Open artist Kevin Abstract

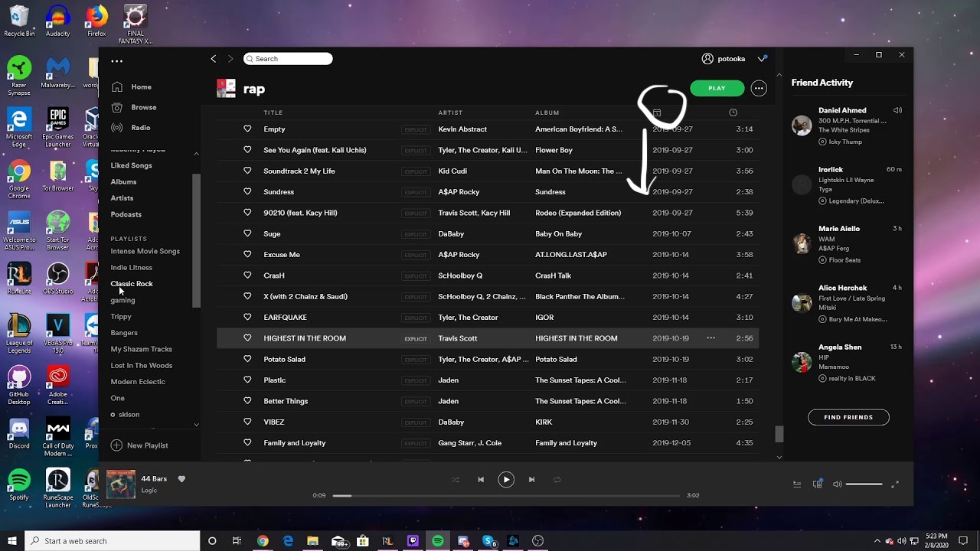462,129
